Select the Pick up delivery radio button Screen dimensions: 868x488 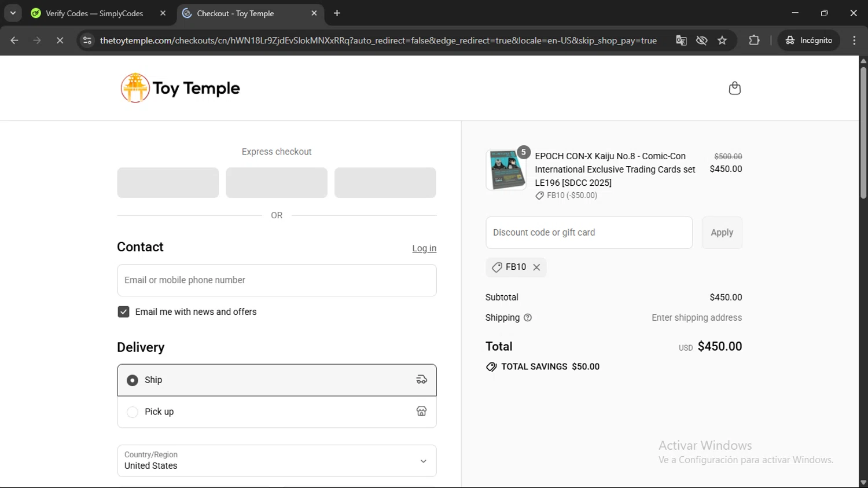[133, 412]
